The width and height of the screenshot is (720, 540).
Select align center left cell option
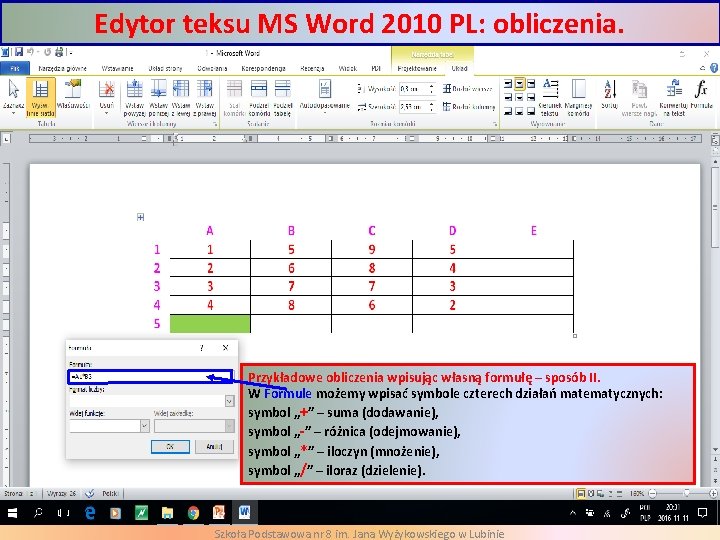[508, 97]
